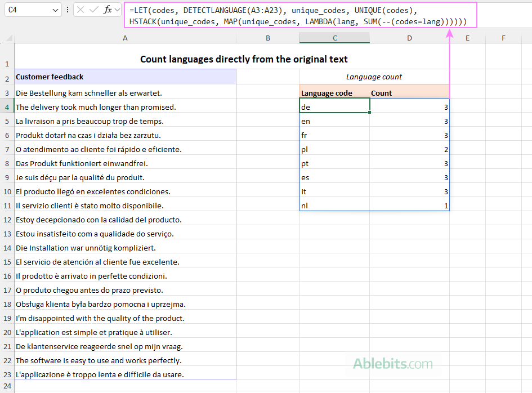Select row 24 header

tap(7, 386)
